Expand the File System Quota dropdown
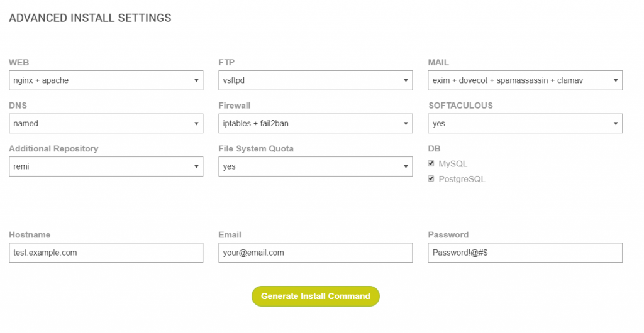 pos(315,166)
